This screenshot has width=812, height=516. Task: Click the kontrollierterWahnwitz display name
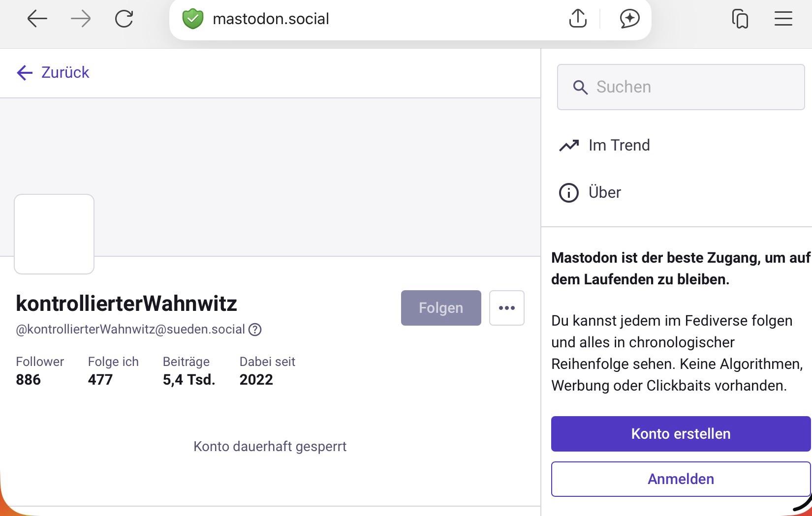pos(126,304)
